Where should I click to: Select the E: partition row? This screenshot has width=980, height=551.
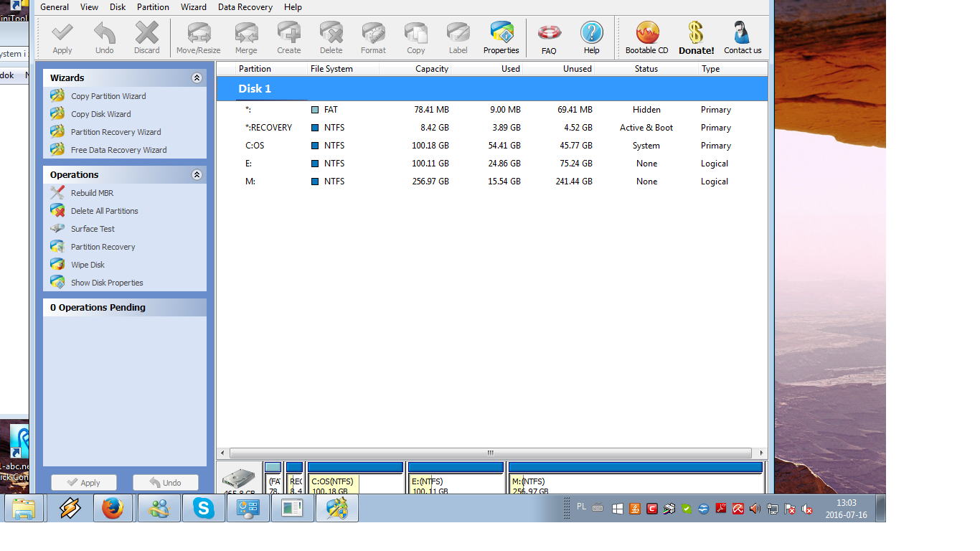tap(492, 164)
